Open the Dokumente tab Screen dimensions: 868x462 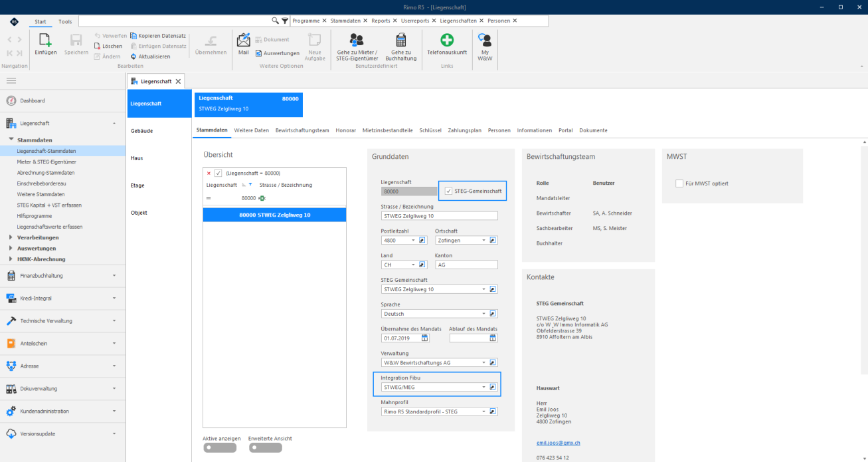pos(593,130)
